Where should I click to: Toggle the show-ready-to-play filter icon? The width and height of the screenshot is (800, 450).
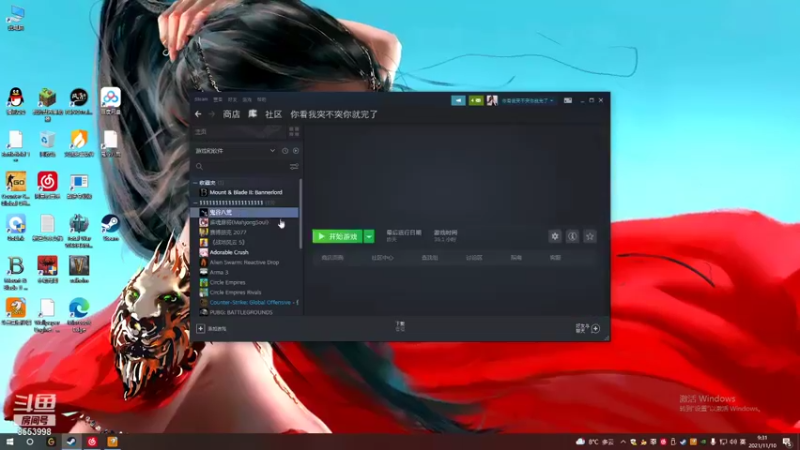296,151
